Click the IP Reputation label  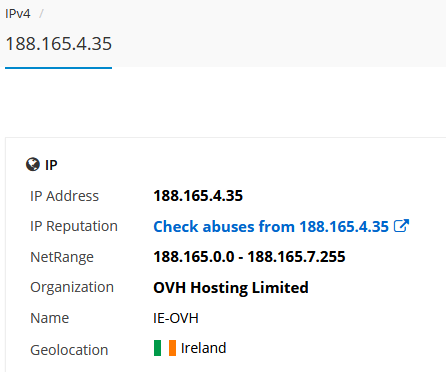click(74, 226)
